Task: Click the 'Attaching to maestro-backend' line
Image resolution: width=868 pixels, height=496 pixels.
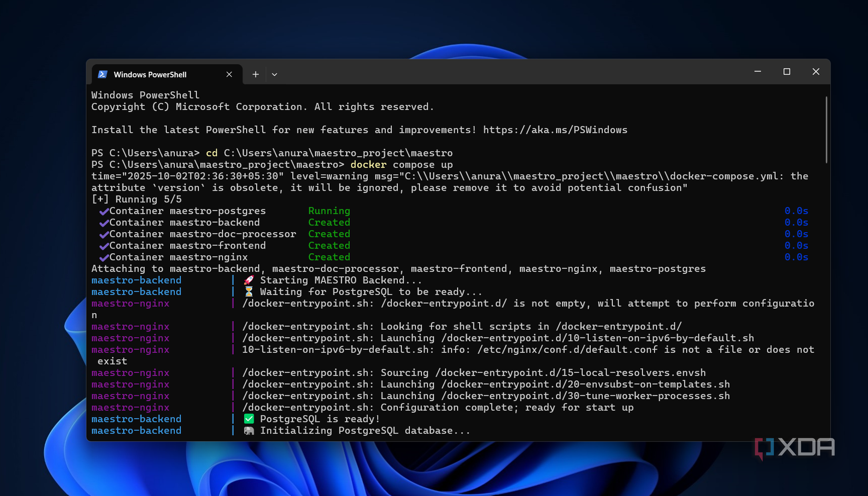Action: point(398,269)
